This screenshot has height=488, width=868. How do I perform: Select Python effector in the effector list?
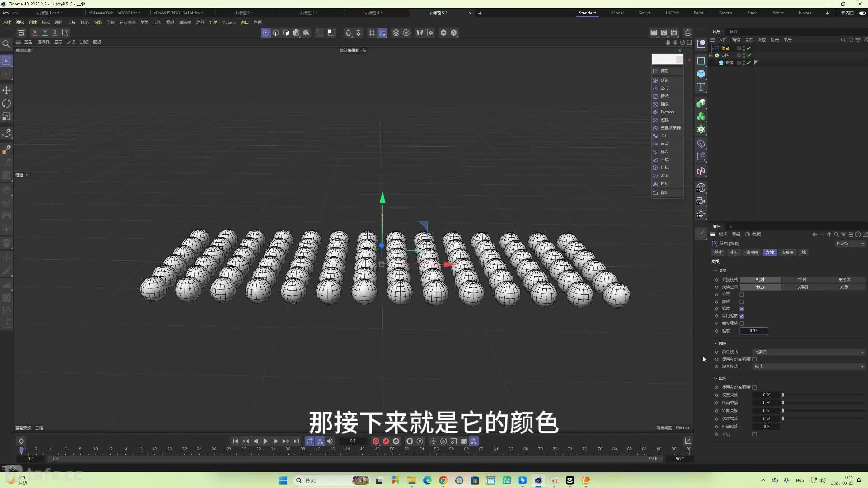[667, 112]
